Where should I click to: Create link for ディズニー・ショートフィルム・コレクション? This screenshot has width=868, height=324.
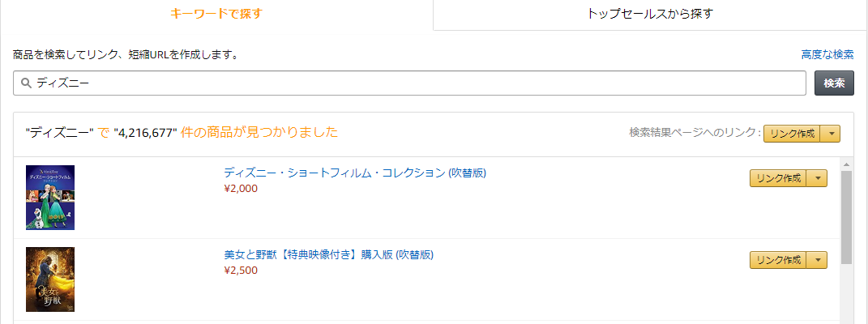point(778,178)
